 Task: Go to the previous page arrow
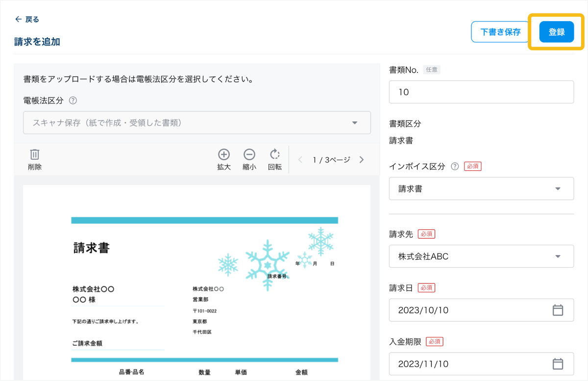(x=300, y=160)
